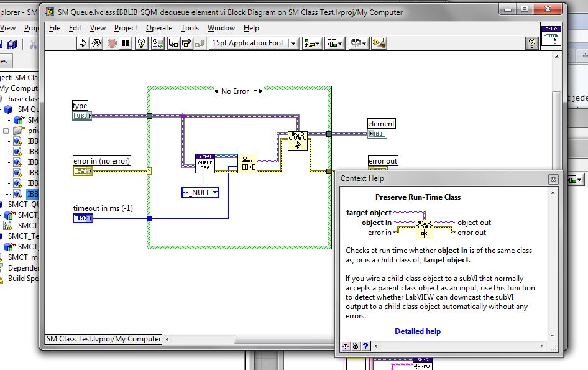This screenshot has width=588, height=370.
Task: Click More Help question mark button
Action: tap(365, 346)
